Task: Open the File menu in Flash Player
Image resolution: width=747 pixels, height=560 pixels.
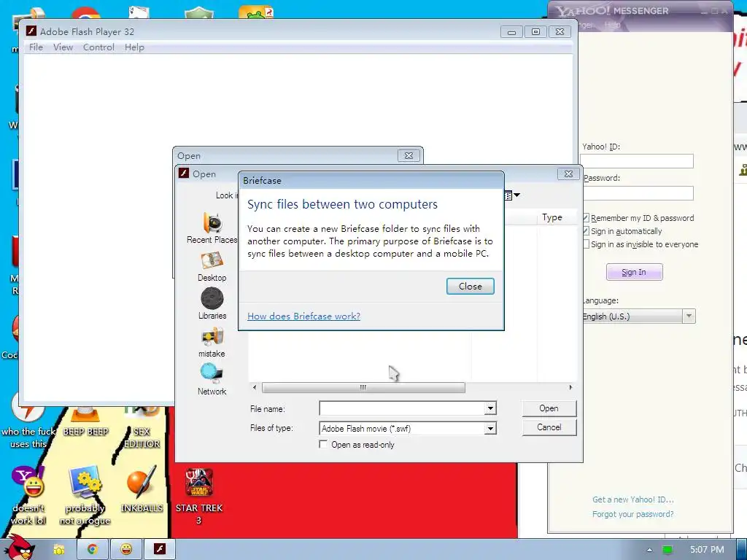Action: (36, 47)
